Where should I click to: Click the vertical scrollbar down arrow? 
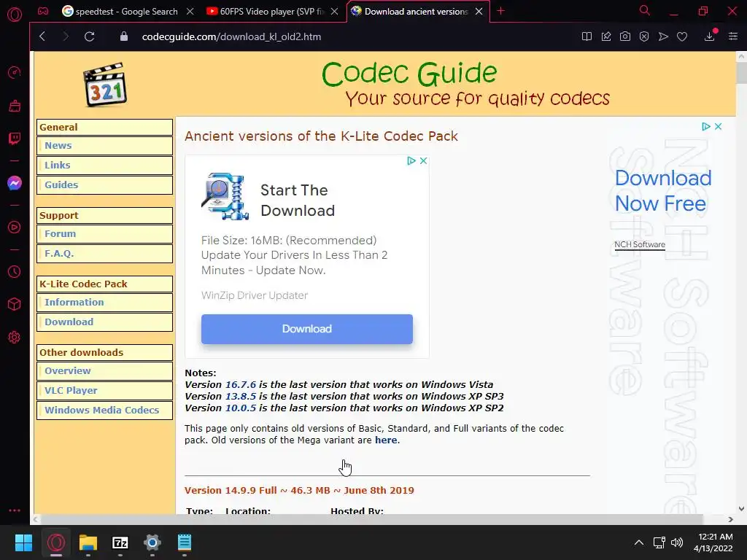pyautogui.click(x=741, y=508)
